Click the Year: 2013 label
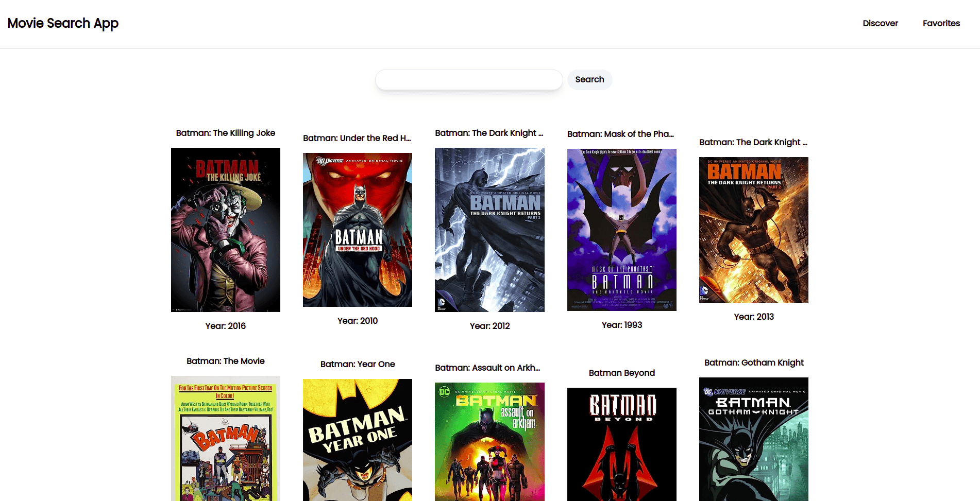Viewport: 980px width, 501px height. point(754,317)
